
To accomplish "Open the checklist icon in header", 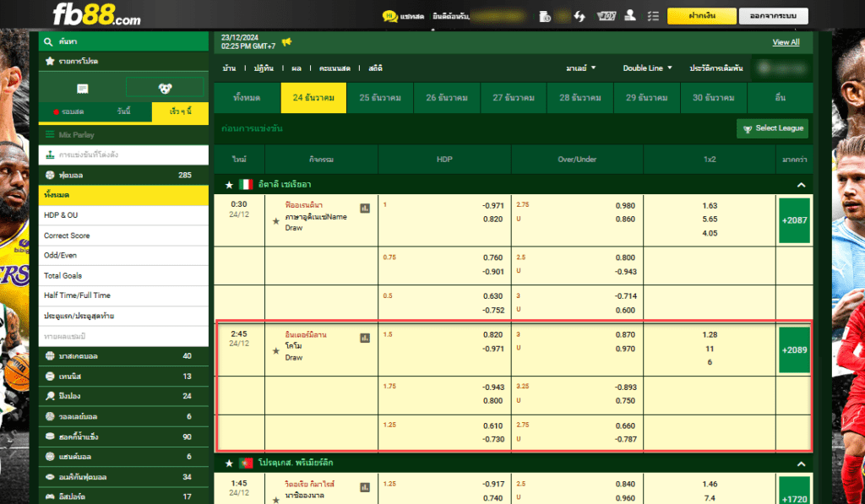I will click(653, 16).
